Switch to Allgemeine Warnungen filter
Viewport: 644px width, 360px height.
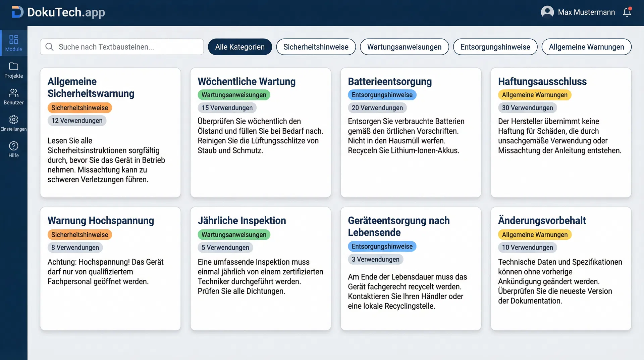[x=586, y=47]
